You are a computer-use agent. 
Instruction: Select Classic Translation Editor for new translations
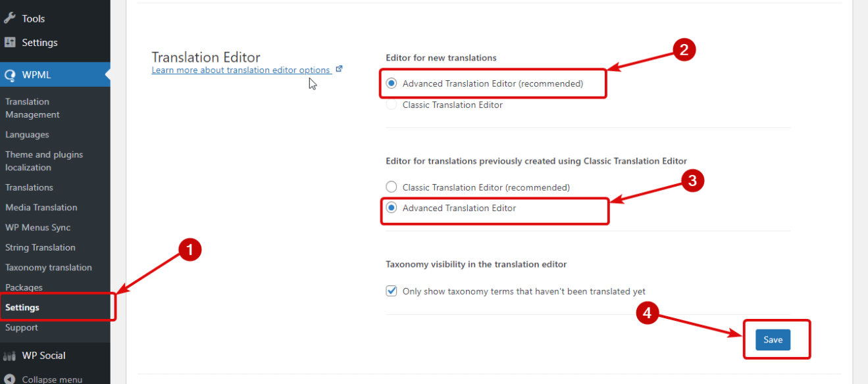tap(392, 105)
